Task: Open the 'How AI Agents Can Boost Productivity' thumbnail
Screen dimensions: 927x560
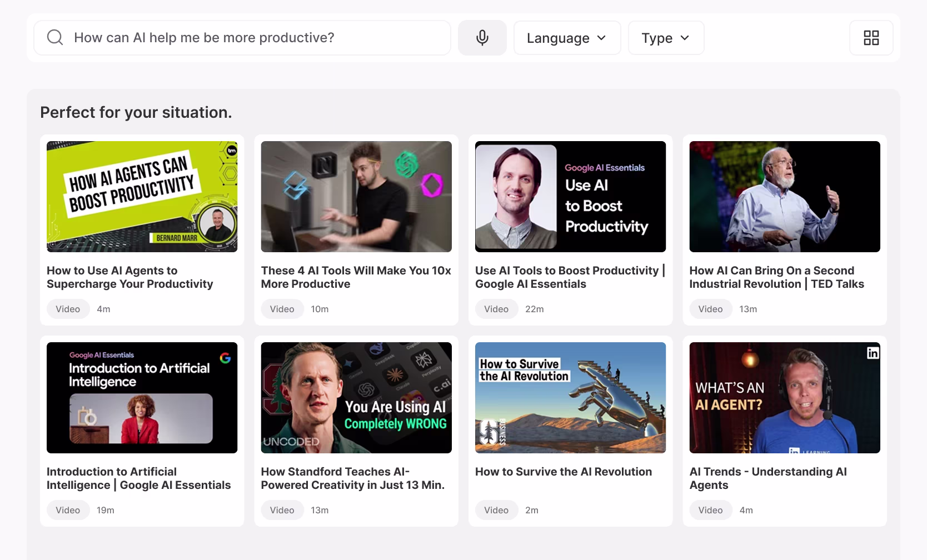Action: point(142,197)
